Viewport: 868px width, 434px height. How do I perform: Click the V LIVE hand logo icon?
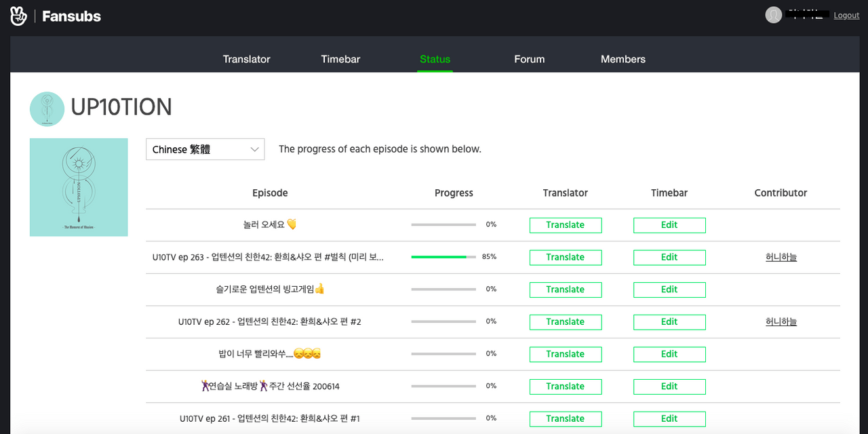18,16
